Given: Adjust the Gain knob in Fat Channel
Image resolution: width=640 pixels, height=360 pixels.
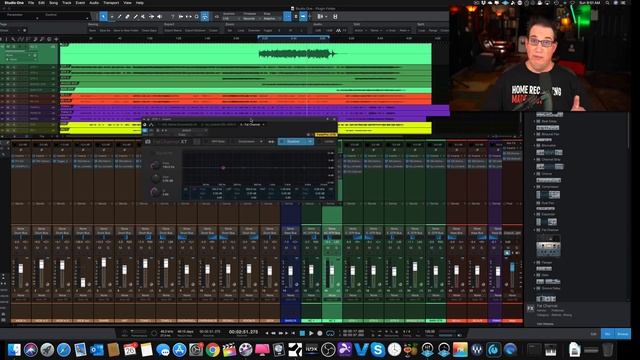Looking at the screenshot, I should pyautogui.click(x=156, y=178).
